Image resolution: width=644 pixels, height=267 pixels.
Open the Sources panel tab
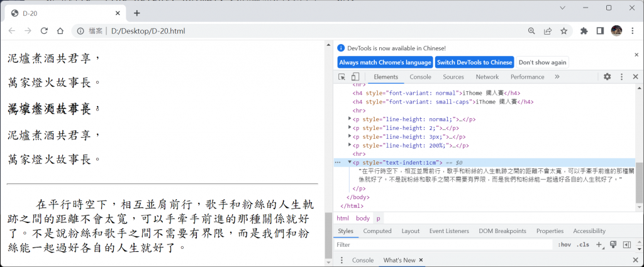(x=453, y=77)
